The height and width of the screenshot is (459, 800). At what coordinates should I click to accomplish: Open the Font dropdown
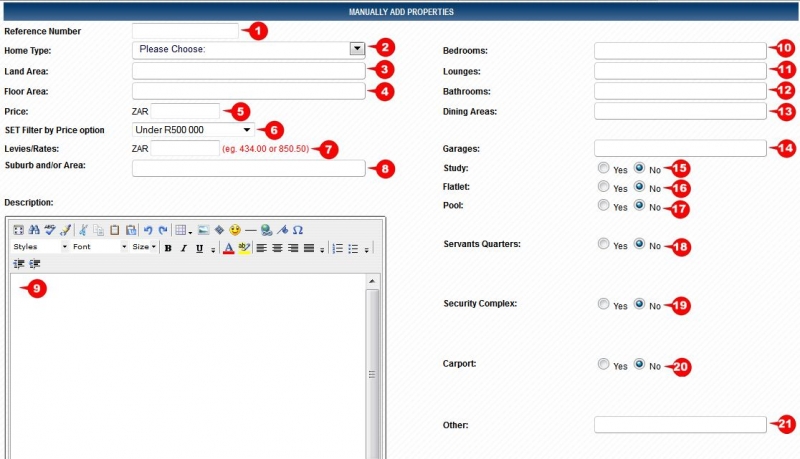click(x=99, y=247)
